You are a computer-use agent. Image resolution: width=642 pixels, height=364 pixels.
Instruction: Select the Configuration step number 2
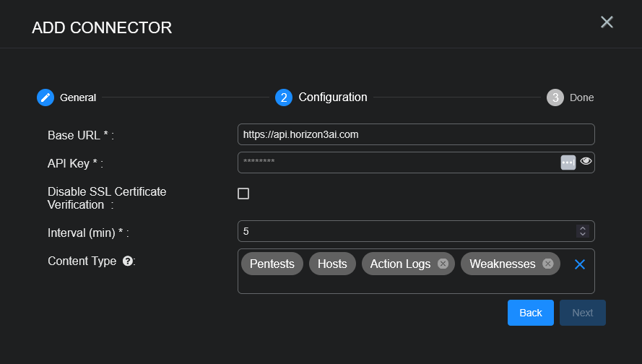point(284,97)
